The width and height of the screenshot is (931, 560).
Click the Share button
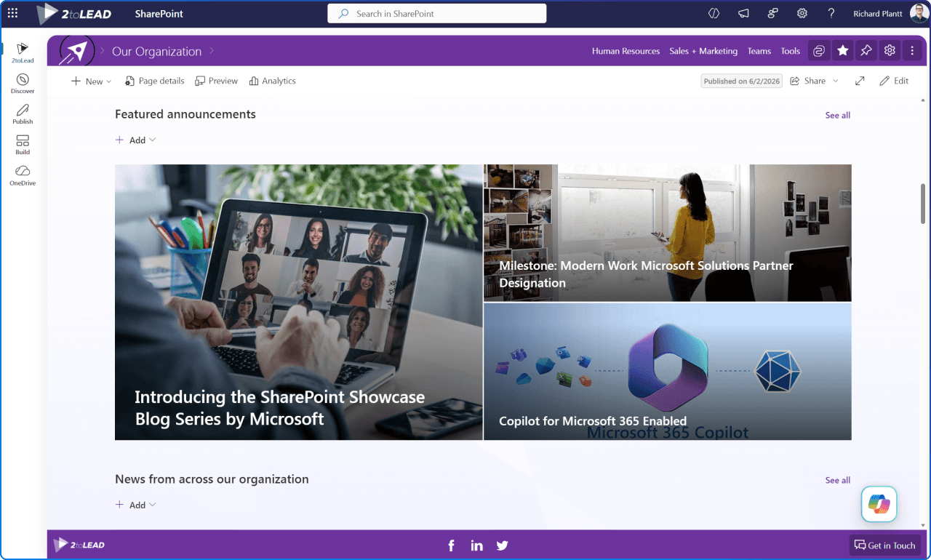(808, 81)
